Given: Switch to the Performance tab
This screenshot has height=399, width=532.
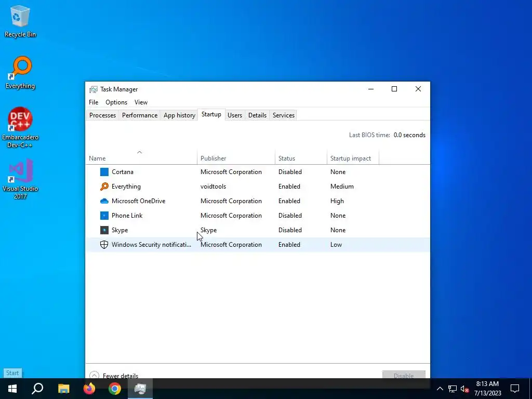Looking at the screenshot, I should (x=140, y=115).
